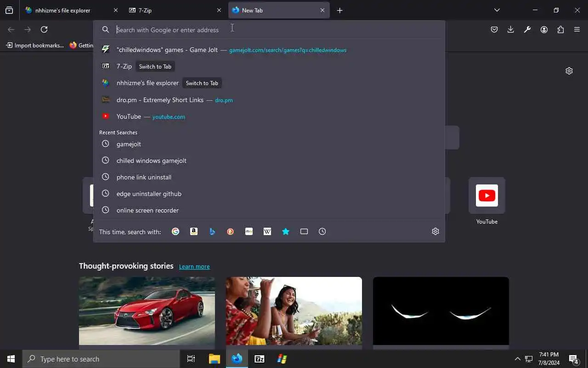Screen dimensions: 588x368
Task: Search this time with Wikipedia
Action: pos(267,231)
